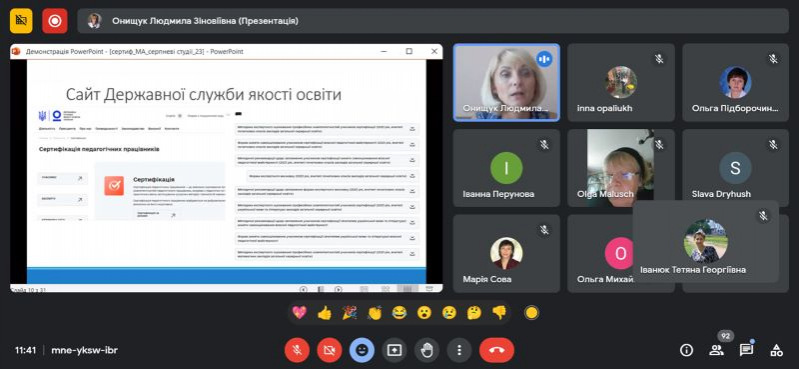799x369 pixels.
Task: Click the yellow captions-off icon top left
Action: pos(21,21)
